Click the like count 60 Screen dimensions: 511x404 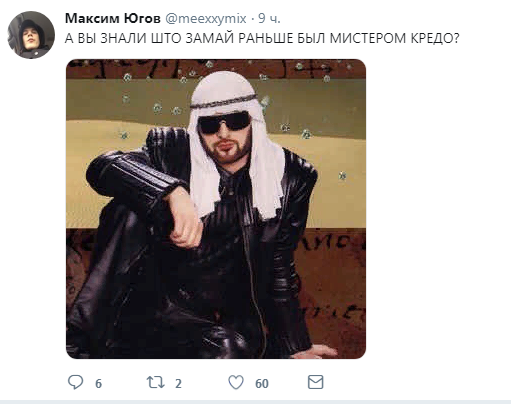tap(262, 384)
